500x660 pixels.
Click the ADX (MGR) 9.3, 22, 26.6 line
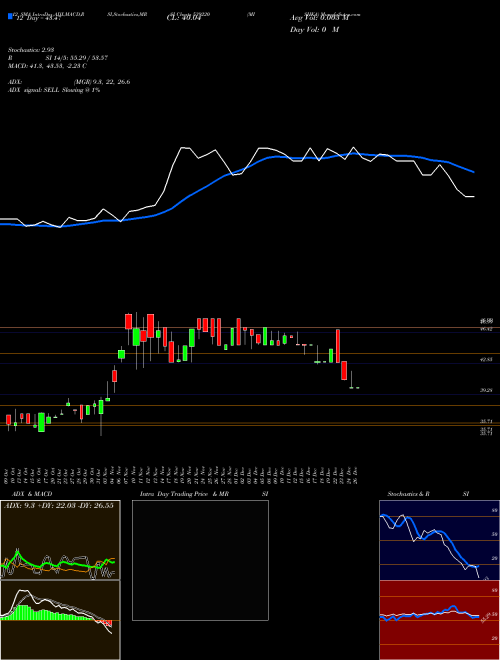(x=69, y=82)
